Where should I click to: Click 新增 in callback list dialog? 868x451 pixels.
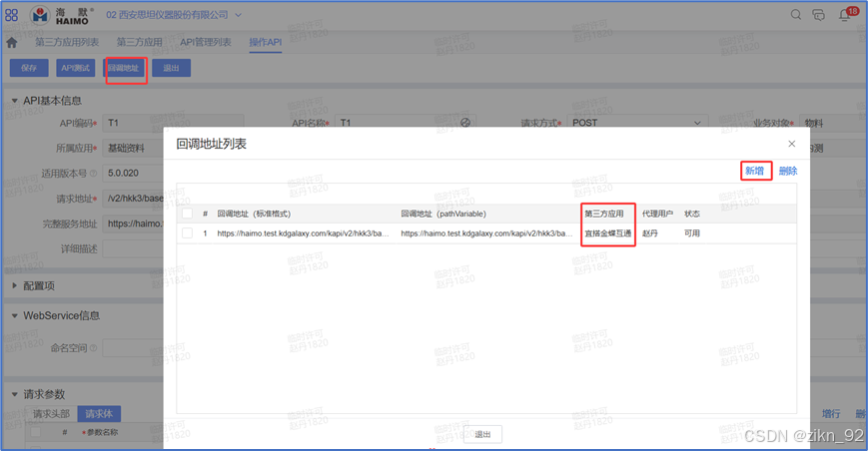click(x=754, y=171)
